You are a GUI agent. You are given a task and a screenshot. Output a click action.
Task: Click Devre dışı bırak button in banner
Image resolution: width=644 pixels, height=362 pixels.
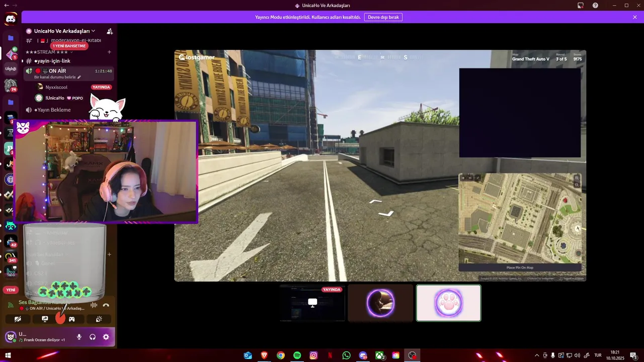(x=383, y=17)
